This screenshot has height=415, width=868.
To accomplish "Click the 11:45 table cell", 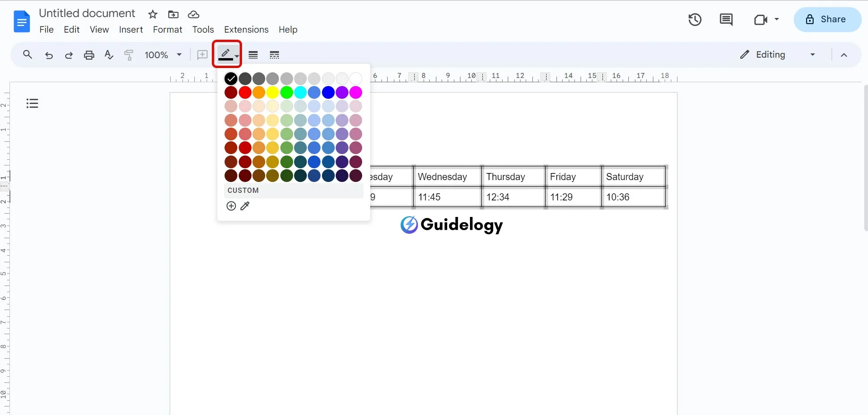I will pyautogui.click(x=447, y=197).
